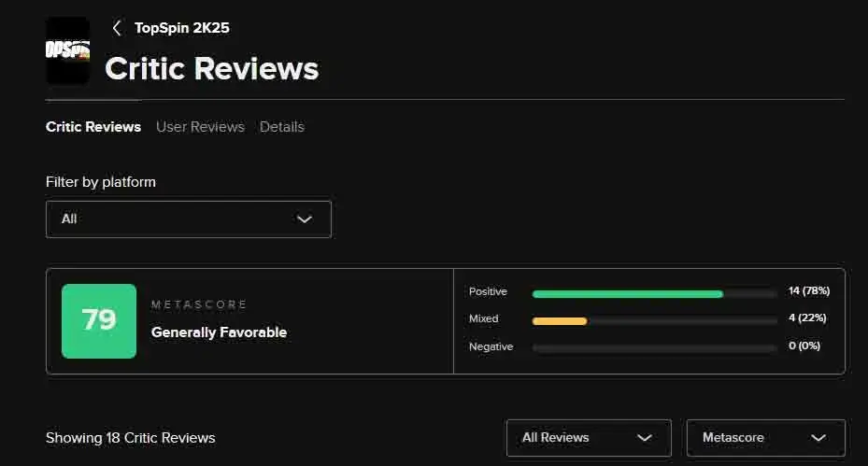The height and width of the screenshot is (466, 868).
Task: Click the Negative reviews empty bar
Action: coord(654,348)
